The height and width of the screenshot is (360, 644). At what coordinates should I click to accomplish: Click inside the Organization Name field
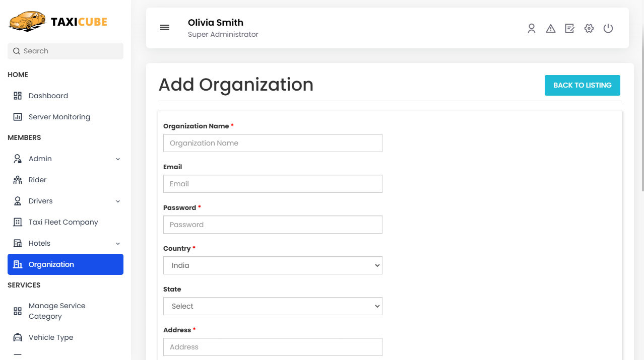[272, 143]
